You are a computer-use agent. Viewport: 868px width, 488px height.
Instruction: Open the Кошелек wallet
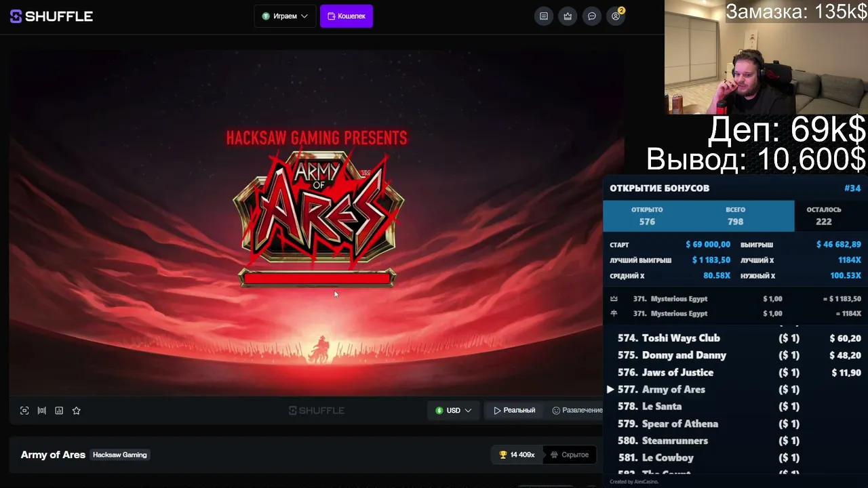pos(347,16)
